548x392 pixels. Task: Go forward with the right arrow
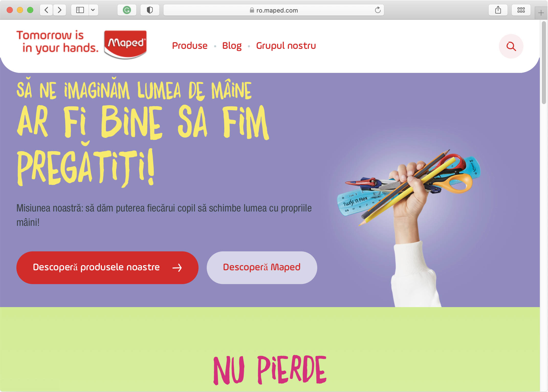60,10
